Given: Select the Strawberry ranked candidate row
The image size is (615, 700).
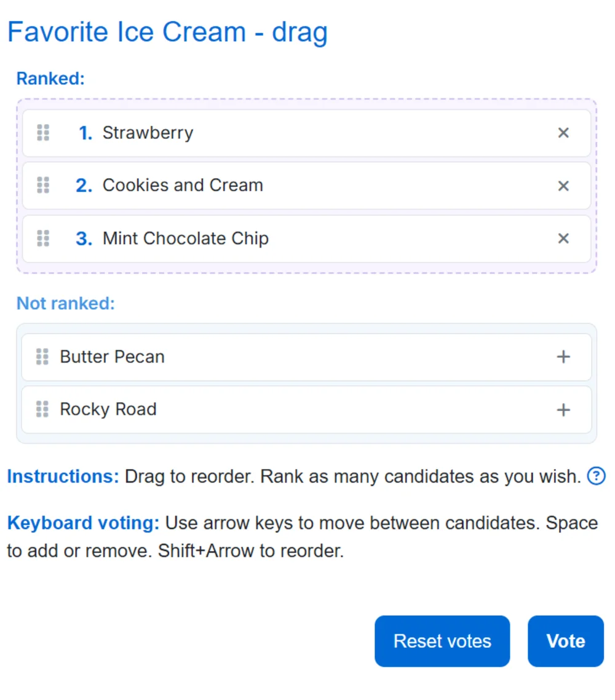Looking at the screenshot, I should [x=277, y=133].
